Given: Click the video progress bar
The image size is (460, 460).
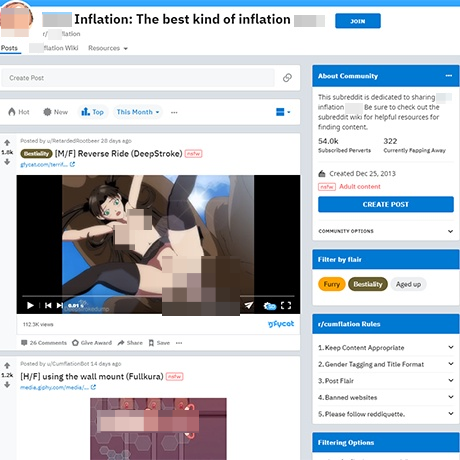Looking at the screenshot, I should coord(158,296).
